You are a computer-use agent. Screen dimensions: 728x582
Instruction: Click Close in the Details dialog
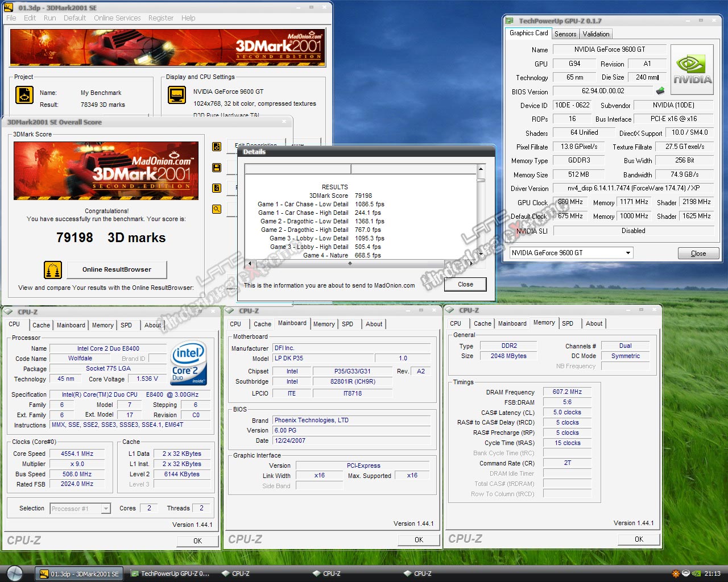click(x=465, y=284)
